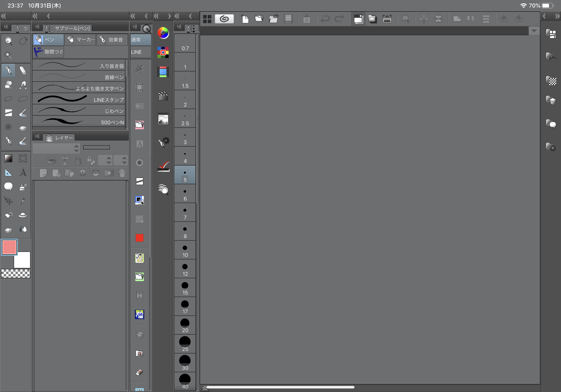Click the Balloon tool icon
The image size is (561, 392).
[x=8, y=186]
